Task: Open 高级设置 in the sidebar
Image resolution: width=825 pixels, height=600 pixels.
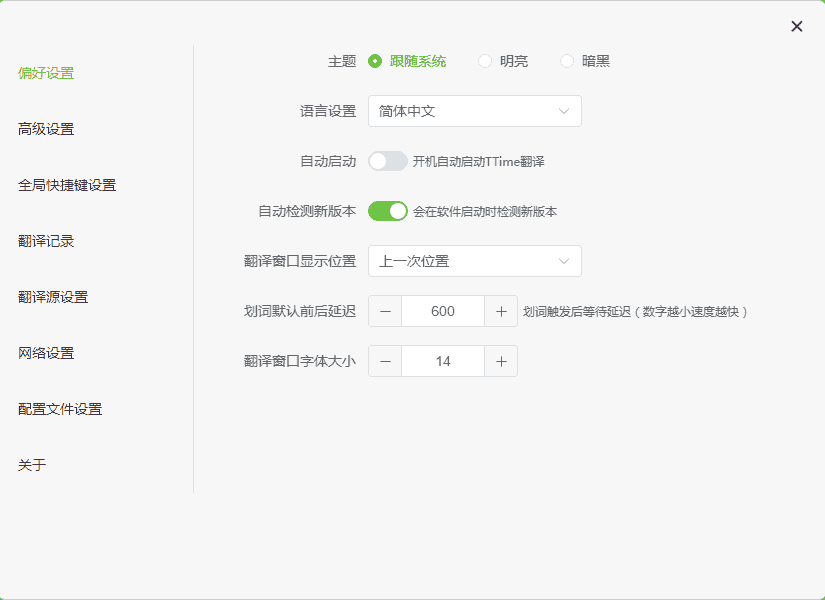Action: pos(46,129)
